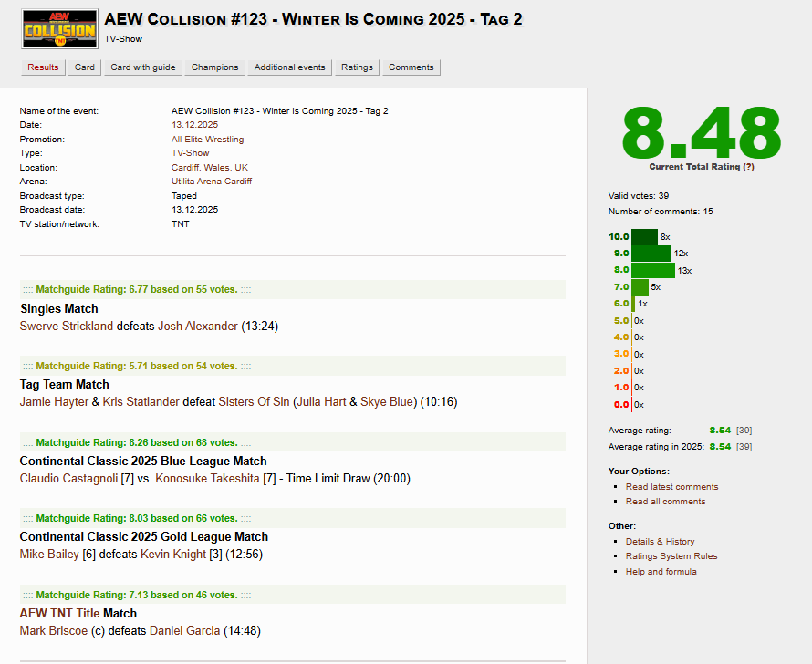Click the event date 13.12.2025 link
Screen dimensions: 812x664
tap(194, 125)
